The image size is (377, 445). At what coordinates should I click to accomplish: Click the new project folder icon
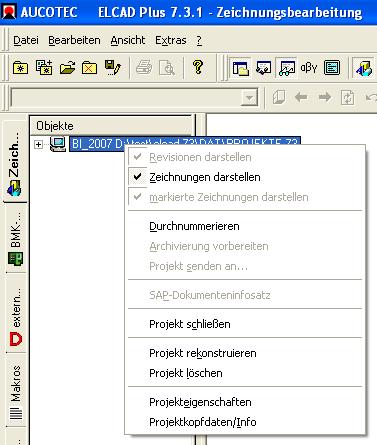(20, 68)
